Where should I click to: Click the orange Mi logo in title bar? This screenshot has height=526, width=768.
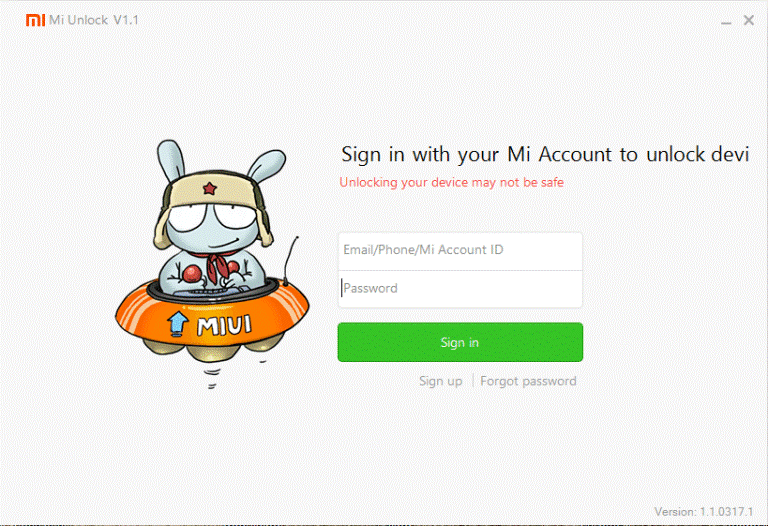coord(35,20)
